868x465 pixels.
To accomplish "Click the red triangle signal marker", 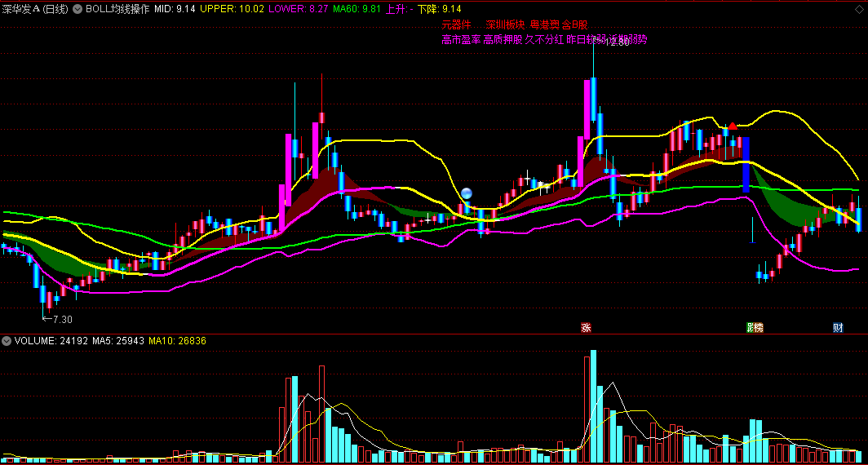I will click(733, 126).
